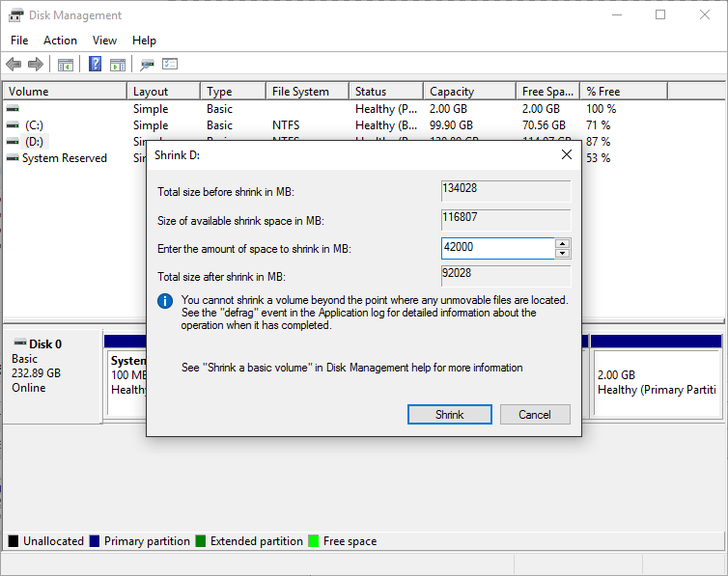Click the Back arrow toolbar icon
Image resolution: width=728 pixels, height=576 pixels.
coord(14,64)
